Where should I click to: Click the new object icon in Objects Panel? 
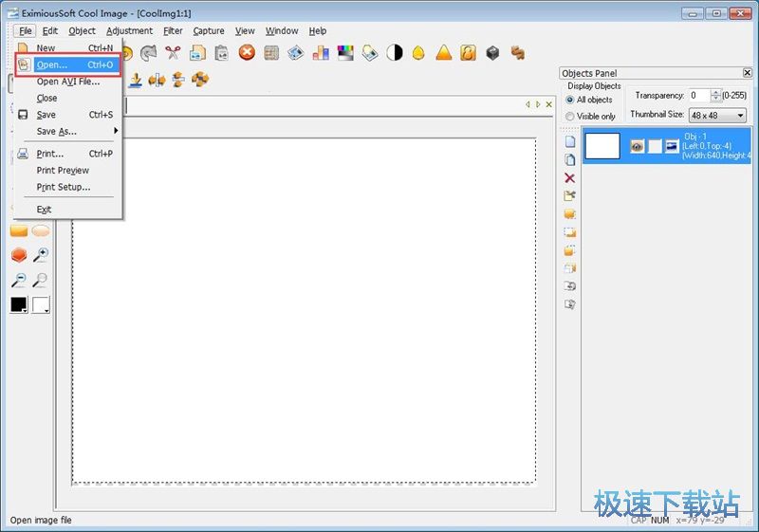(x=569, y=141)
